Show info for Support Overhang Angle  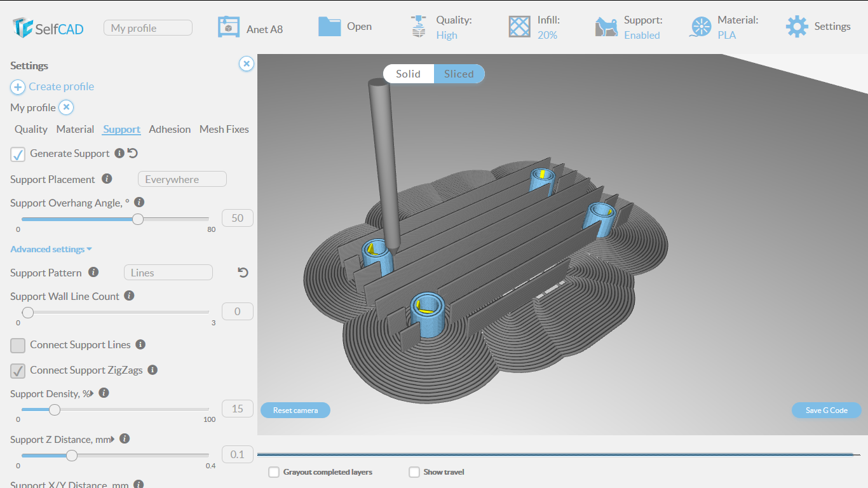(x=139, y=202)
